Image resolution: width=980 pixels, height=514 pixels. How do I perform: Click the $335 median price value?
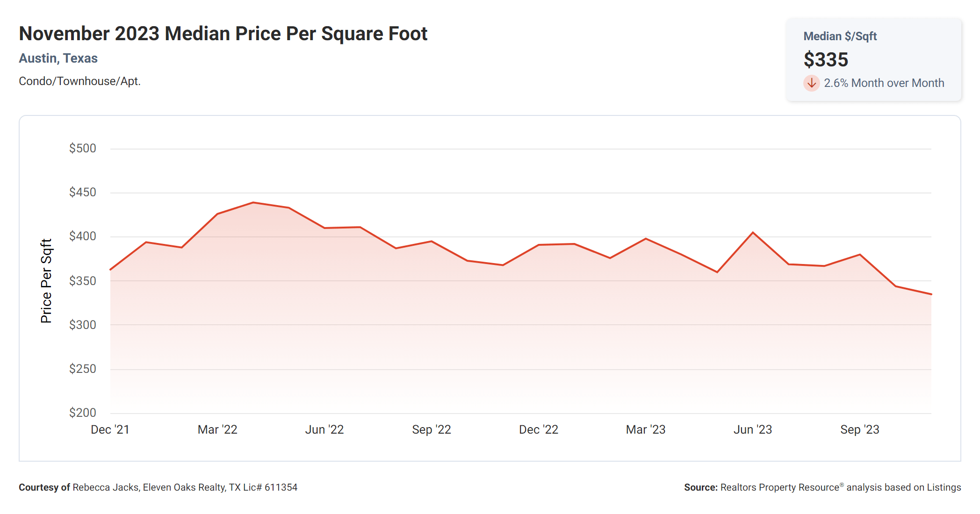(826, 60)
